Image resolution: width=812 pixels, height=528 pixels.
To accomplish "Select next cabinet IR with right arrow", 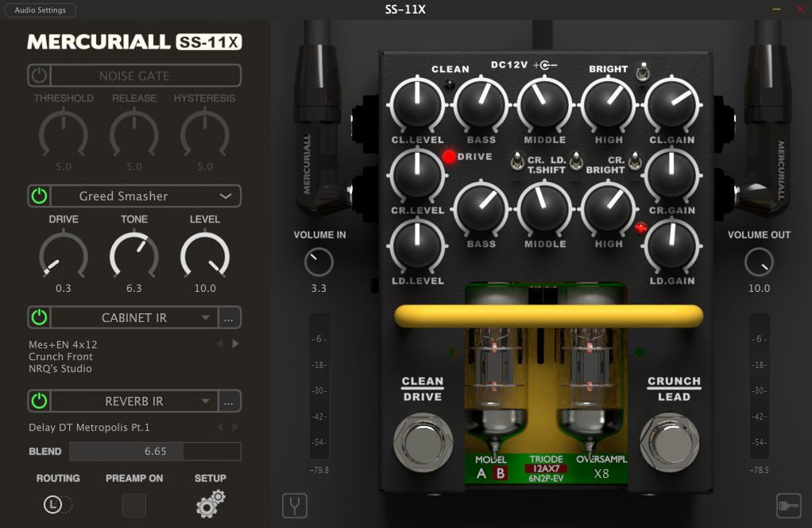I will [236, 344].
